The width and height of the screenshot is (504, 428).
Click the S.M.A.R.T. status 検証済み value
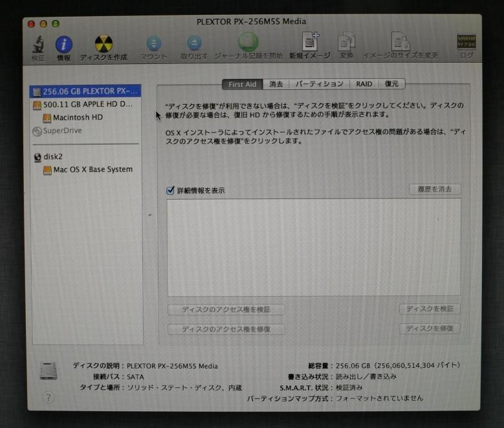(349, 388)
